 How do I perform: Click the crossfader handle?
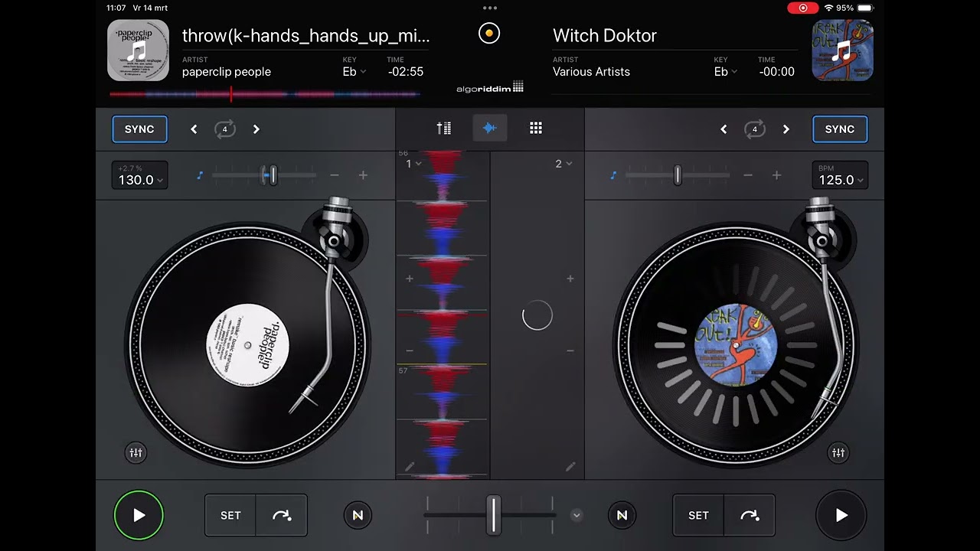tap(494, 515)
